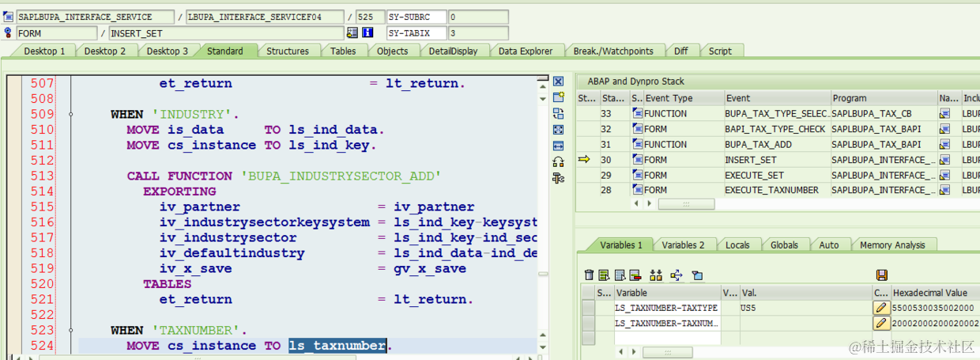Image resolution: width=980 pixels, height=360 pixels.
Task: Click the variables table's horizontal scrollbar thumb
Action: coord(668,351)
